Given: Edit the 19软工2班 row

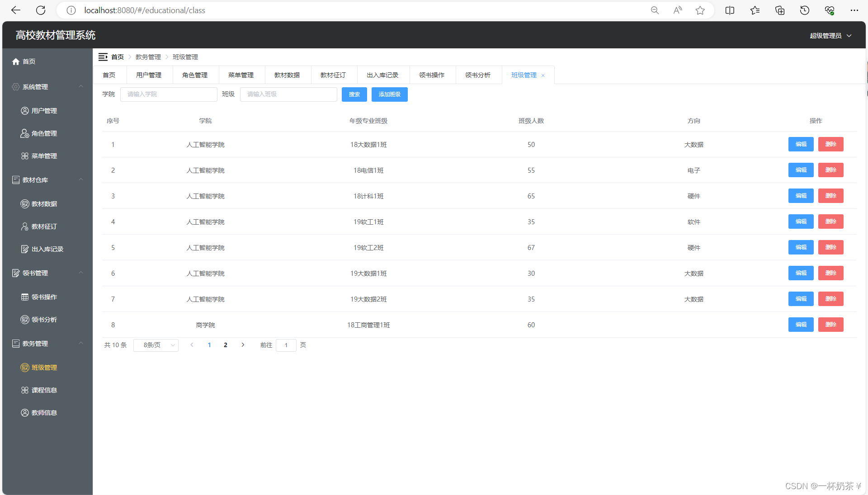Looking at the screenshot, I should pyautogui.click(x=801, y=247).
